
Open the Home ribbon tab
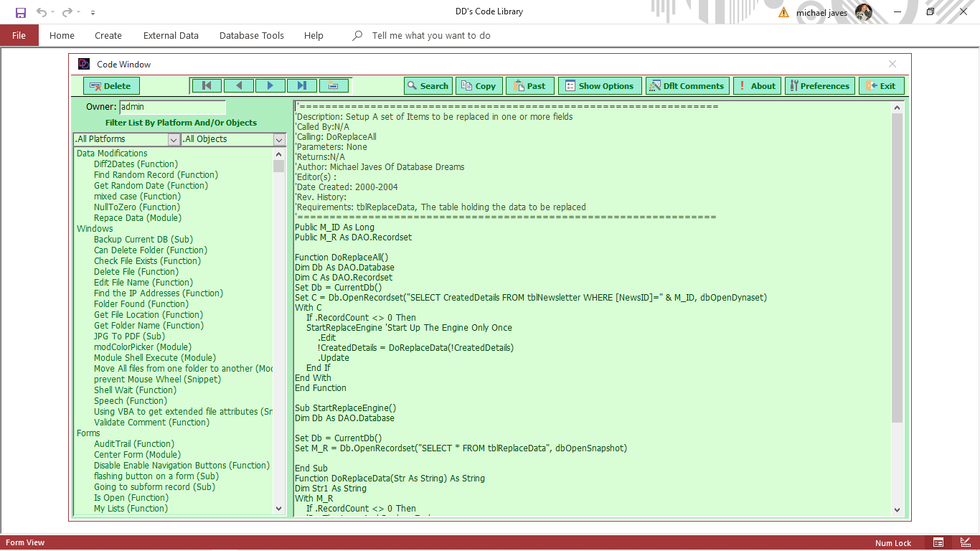coord(62,35)
